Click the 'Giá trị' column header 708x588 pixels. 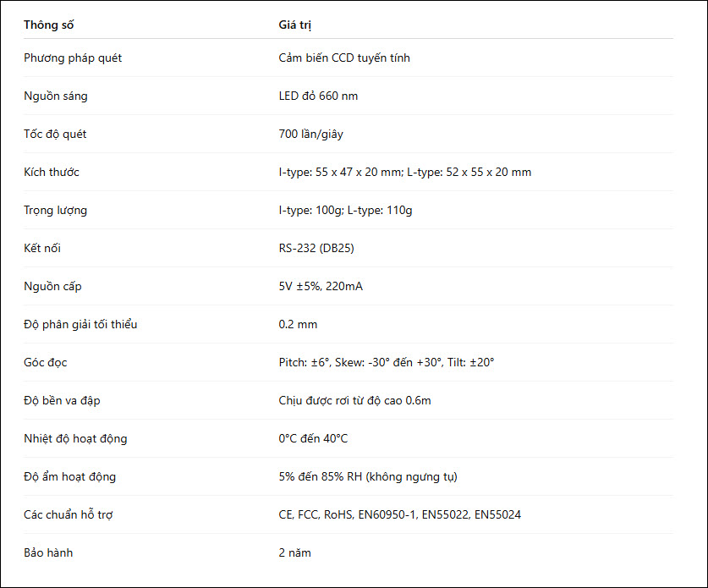pos(295,25)
